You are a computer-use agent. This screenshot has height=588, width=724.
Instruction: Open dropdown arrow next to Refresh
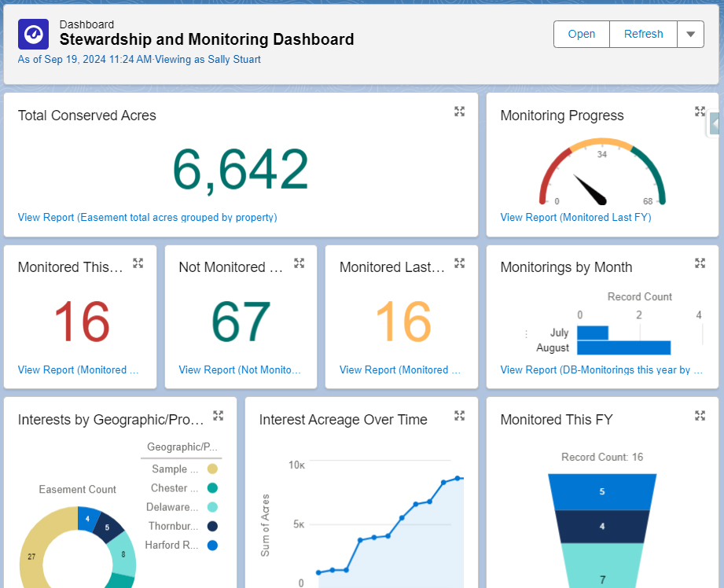(x=690, y=35)
